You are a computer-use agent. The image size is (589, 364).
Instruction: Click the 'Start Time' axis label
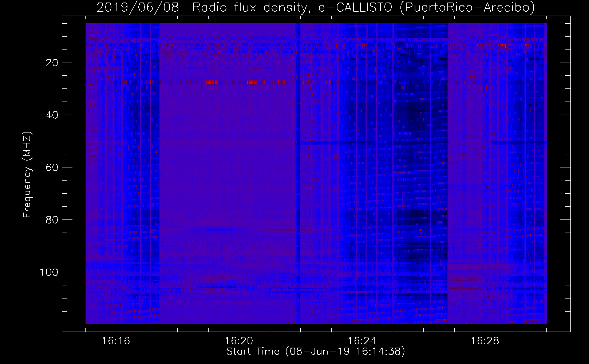click(316, 352)
